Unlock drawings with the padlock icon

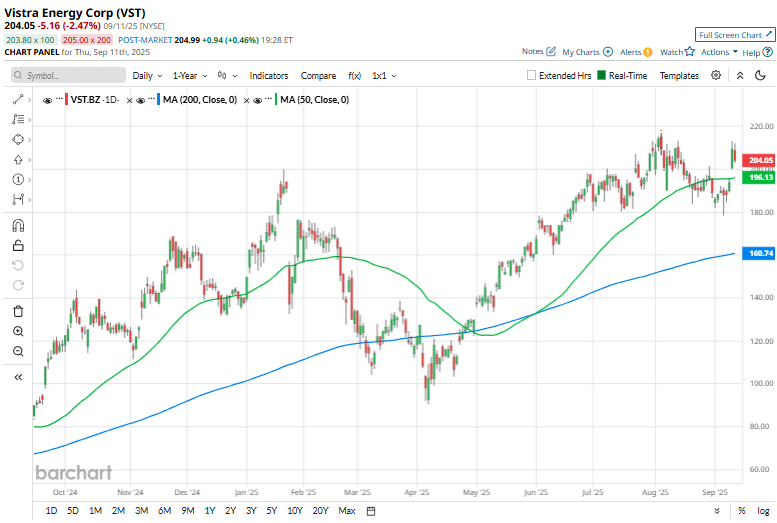click(x=18, y=245)
